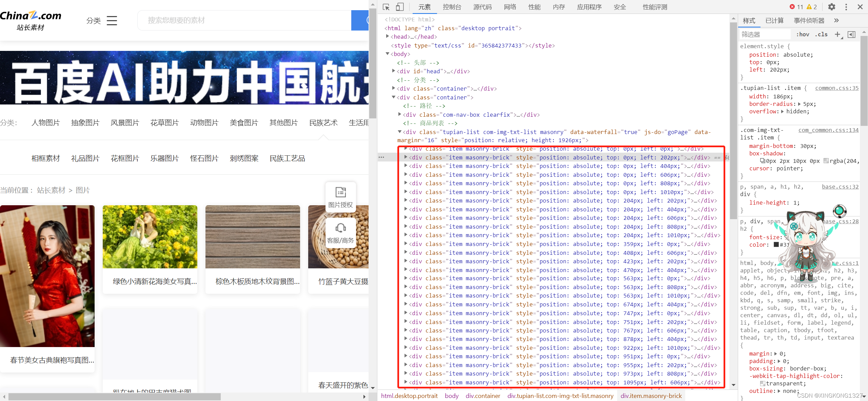Switch to the 内存 Memory tab
The width and height of the screenshot is (868, 401).
point(559,7)
